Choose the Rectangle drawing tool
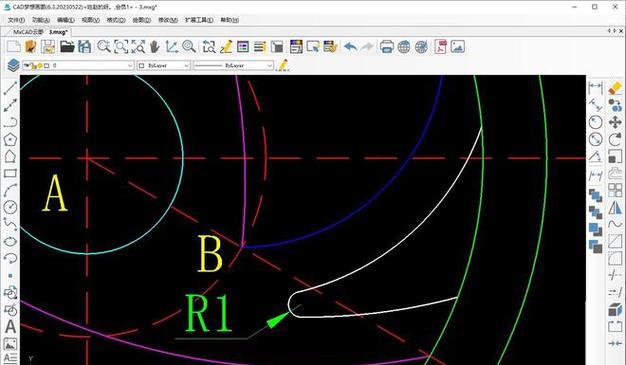The image size is (626, 365). (x=10, y=173)
